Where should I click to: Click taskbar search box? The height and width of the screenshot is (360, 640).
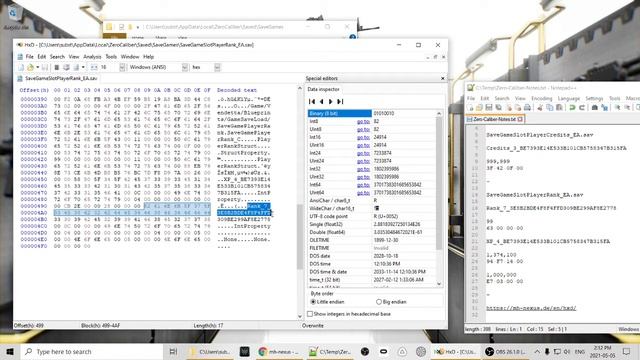(x=91, y=351)
